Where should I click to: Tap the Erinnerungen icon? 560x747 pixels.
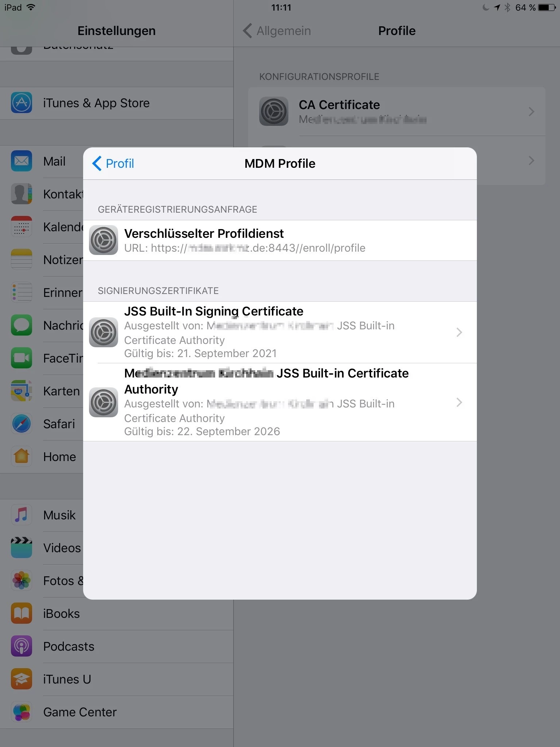[22, 292]
